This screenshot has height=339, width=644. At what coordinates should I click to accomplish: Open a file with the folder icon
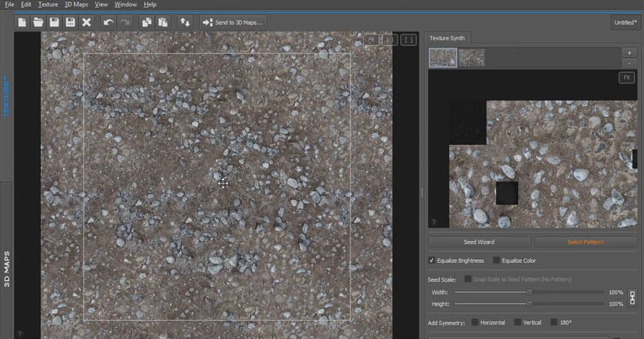coord(38,22)
